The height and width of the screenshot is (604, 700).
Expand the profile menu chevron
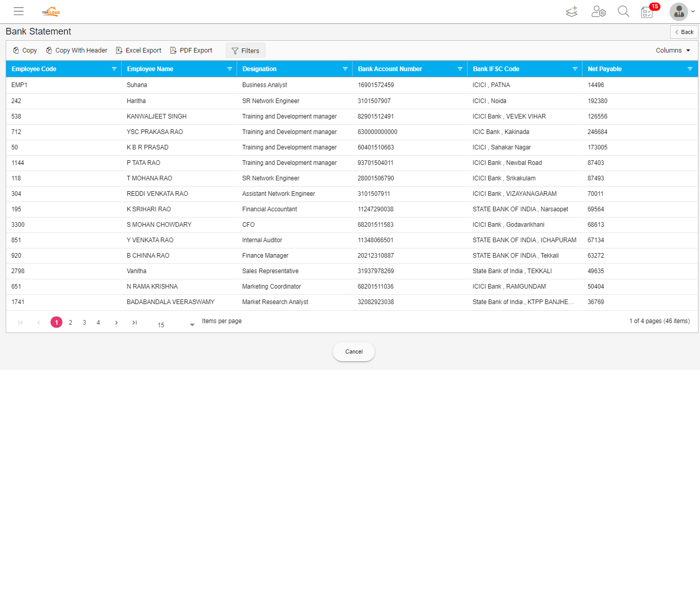(693, 12)
